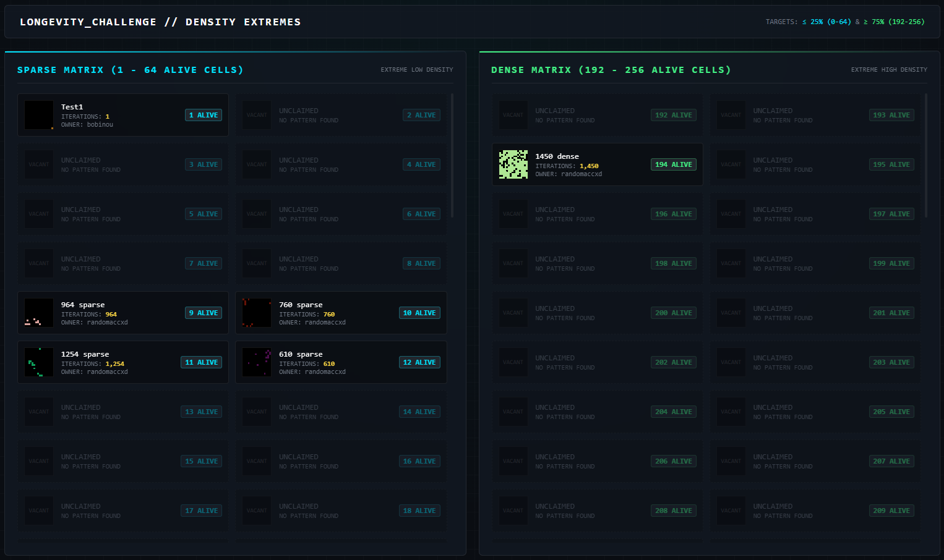Click the "207 ALIVE" vacant slot badge
The image size is (944, 560).
(x=891, y=461)
